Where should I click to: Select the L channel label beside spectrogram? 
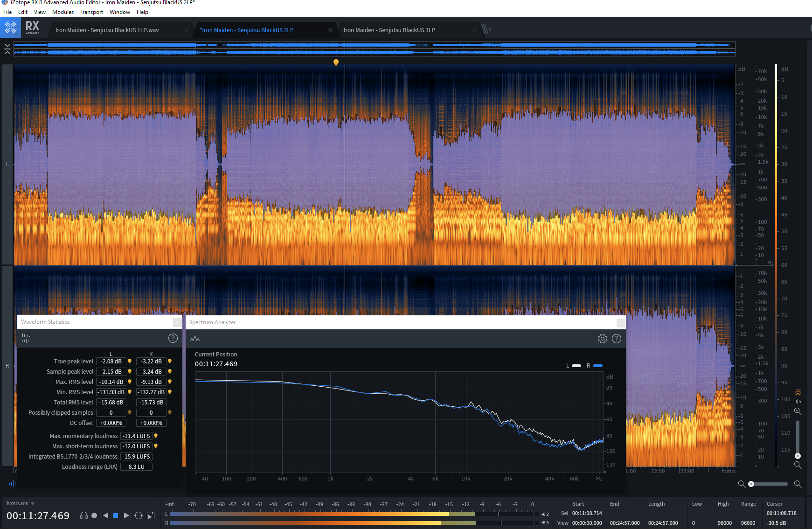(x=7, y=164)
